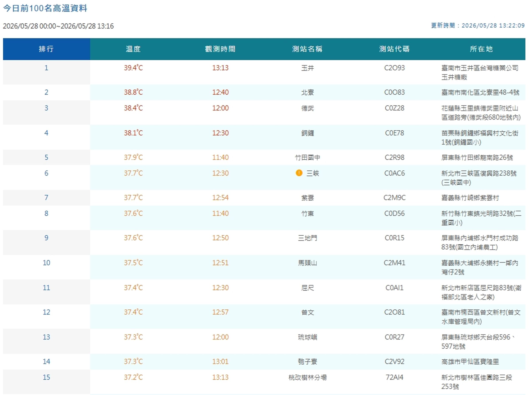The image size is (532, 395).
Task: Select station name 三地門
Action: tap(307, 238)
